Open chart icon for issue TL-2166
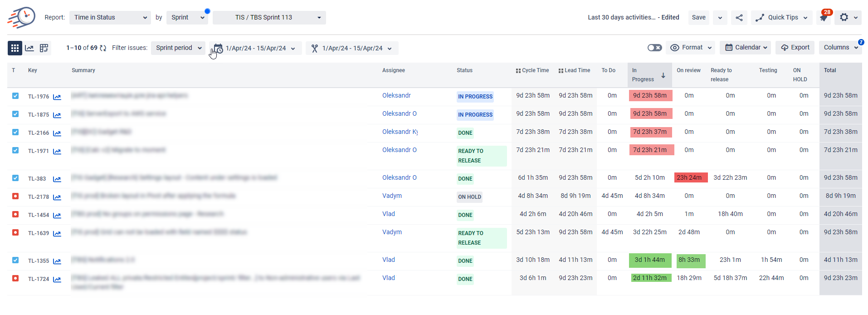This screenshot has width=868, height=315. click(x=57, y=133)
